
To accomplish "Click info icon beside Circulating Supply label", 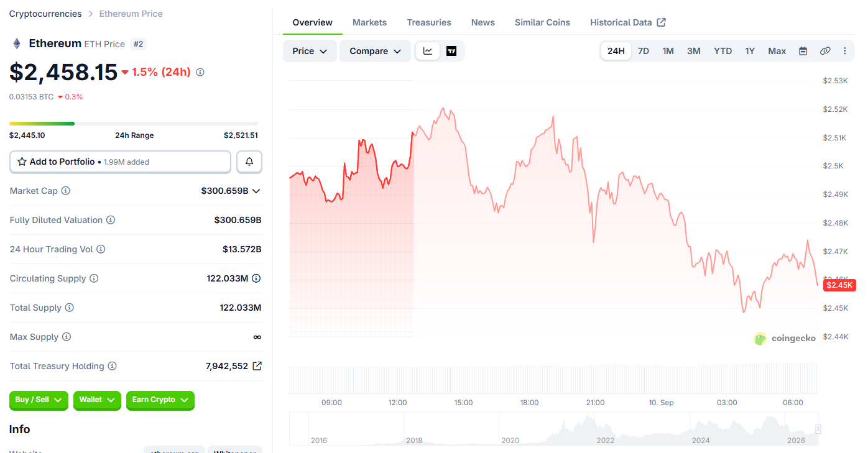I will point(94,278).
